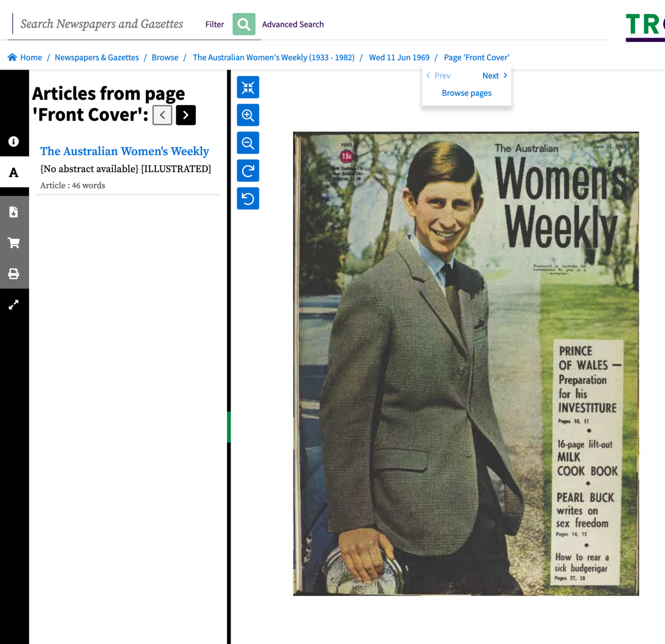
Task: Open The Australian Women's Weekly article
Action: tap(125, 151)
